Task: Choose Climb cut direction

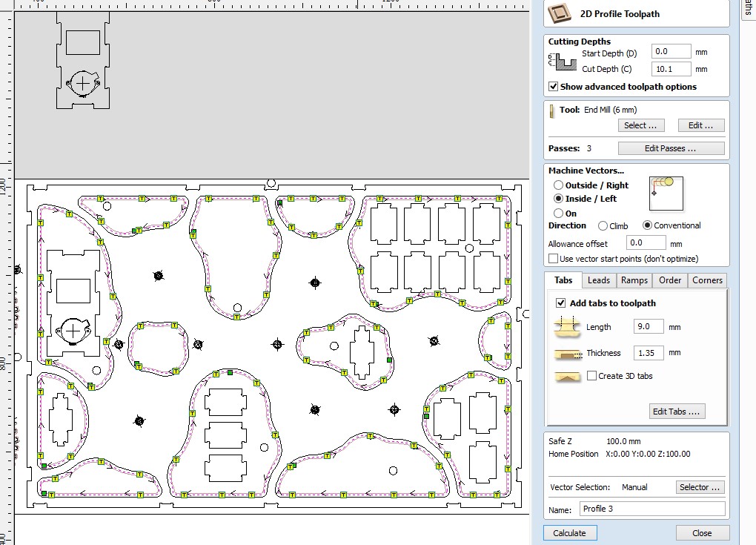Action: click(x=603, y=225)
